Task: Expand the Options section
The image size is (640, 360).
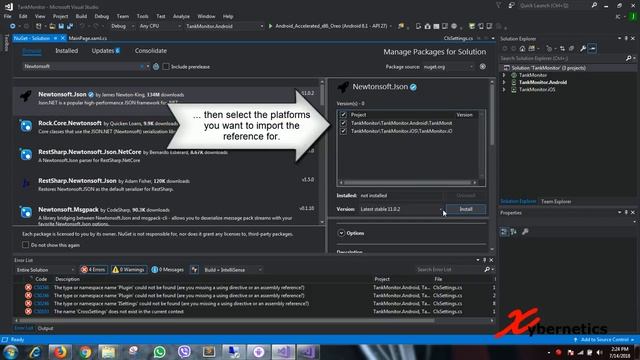Action: click(x=341, y=233)
